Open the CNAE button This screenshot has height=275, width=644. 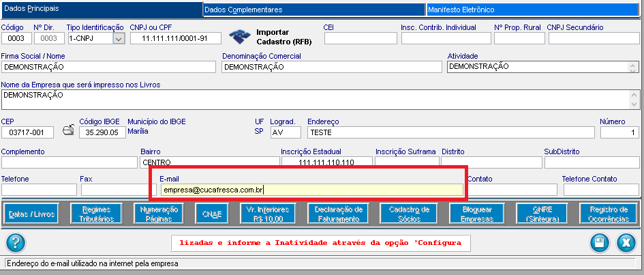click(x=212, y=214)
